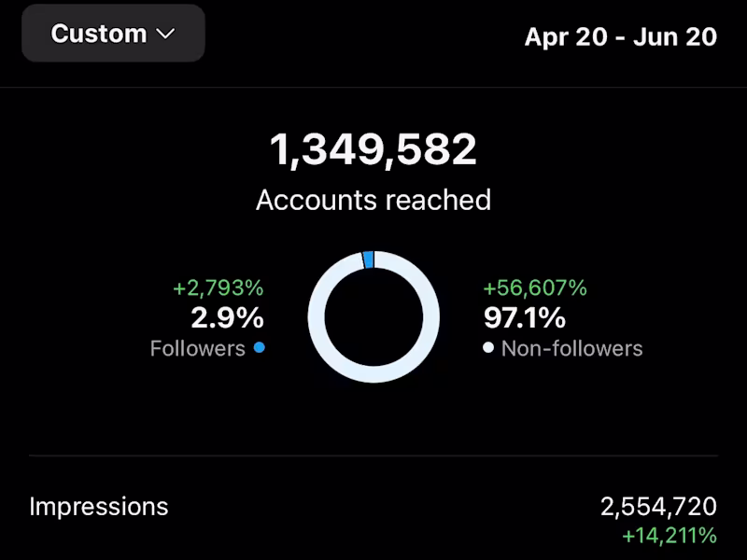Tap the green +2,793% followers change

pos(218,288)
